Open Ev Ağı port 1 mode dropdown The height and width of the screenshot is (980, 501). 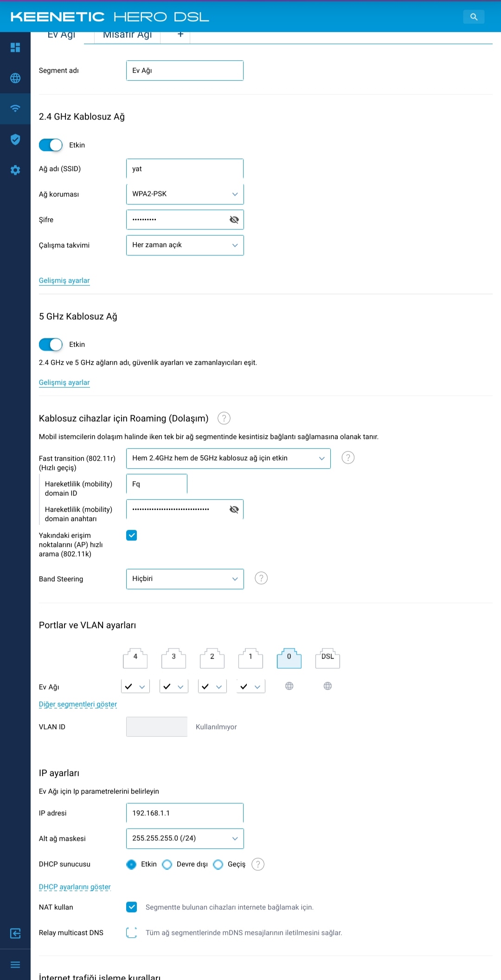(251, 687)
